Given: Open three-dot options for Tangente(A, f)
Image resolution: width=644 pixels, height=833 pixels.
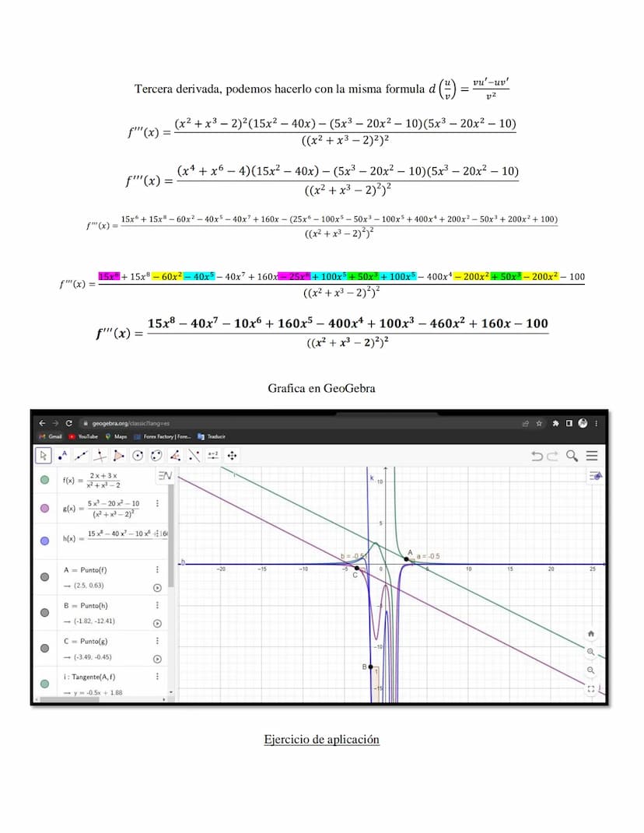Looking at the screenshot, I should click(157, 677).
